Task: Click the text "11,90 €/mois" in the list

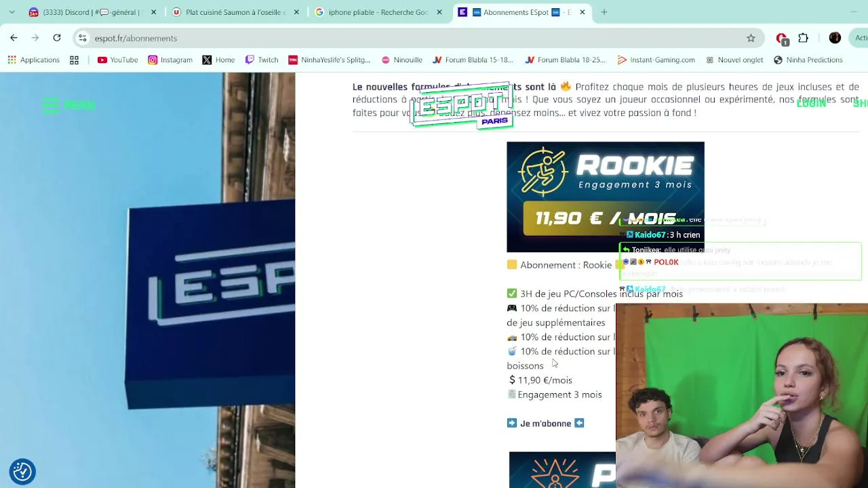Action: [x=545, y=380]
